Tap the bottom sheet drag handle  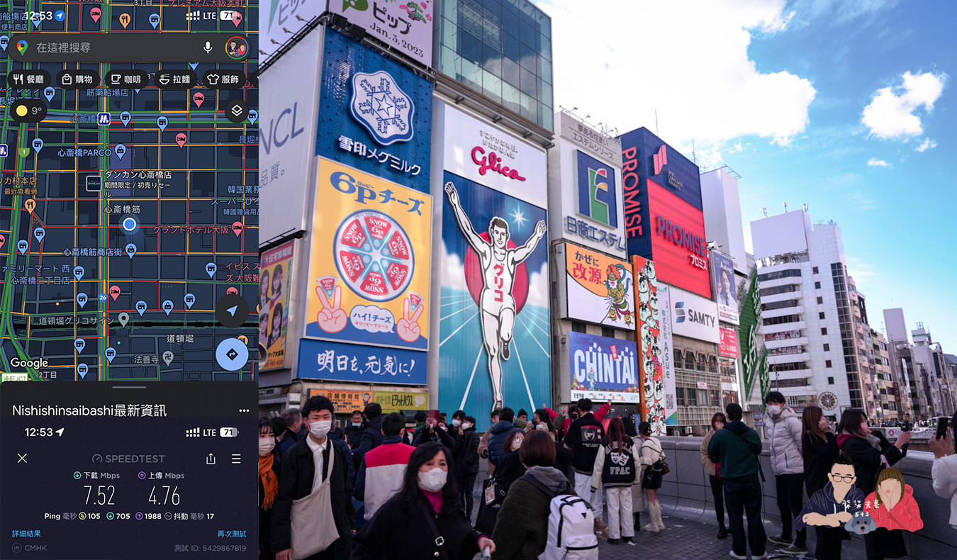[x=129, y=387]
